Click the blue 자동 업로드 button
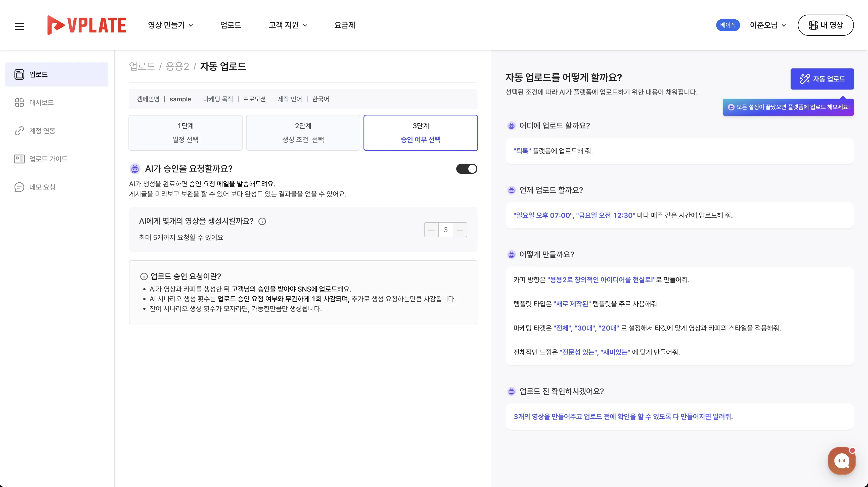Image resolution: width=868 pixels, height=487 pixels. [822, 79]
